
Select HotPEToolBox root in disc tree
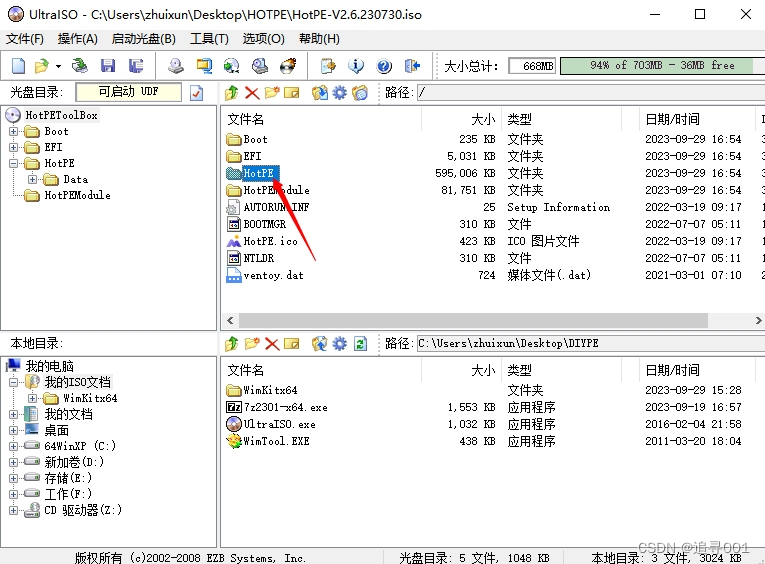(61, 115)
